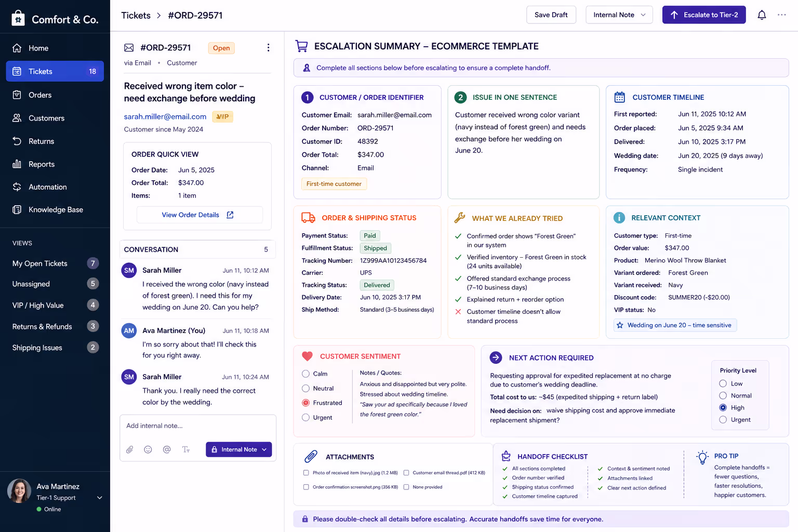Screen dimensions: 798x532
Task: Open Returns in the sidebar
Action: coord(55,141)
